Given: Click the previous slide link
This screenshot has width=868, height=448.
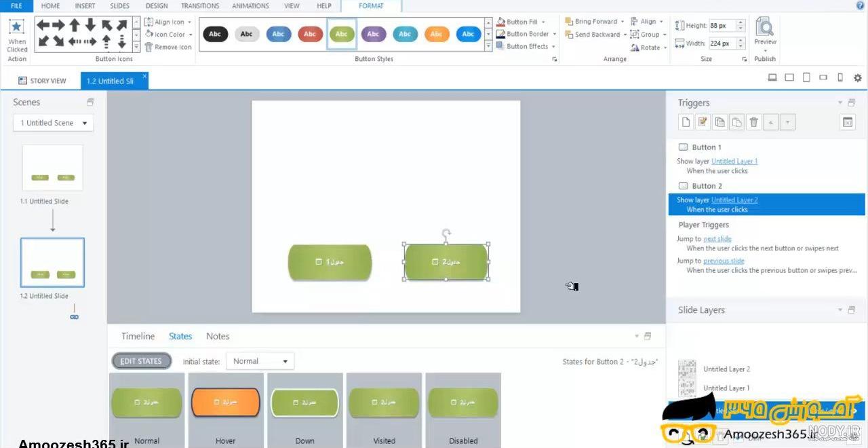Looking at the screenshot, I should point(724,261).
